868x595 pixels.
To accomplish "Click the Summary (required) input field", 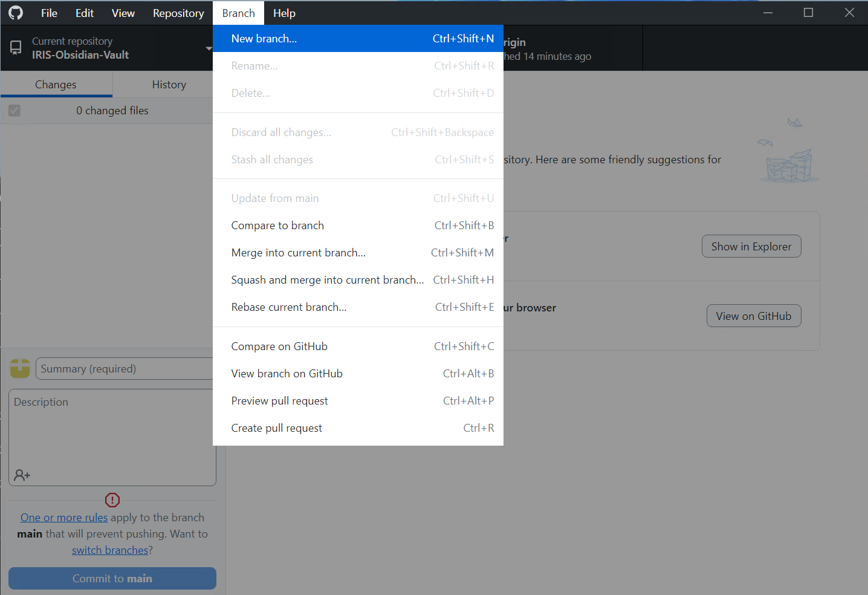I will (x=126, y=369).
